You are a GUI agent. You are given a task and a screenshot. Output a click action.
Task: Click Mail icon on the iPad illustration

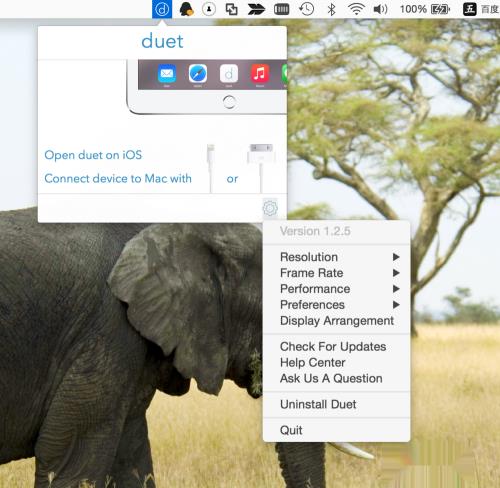point(167,74)
